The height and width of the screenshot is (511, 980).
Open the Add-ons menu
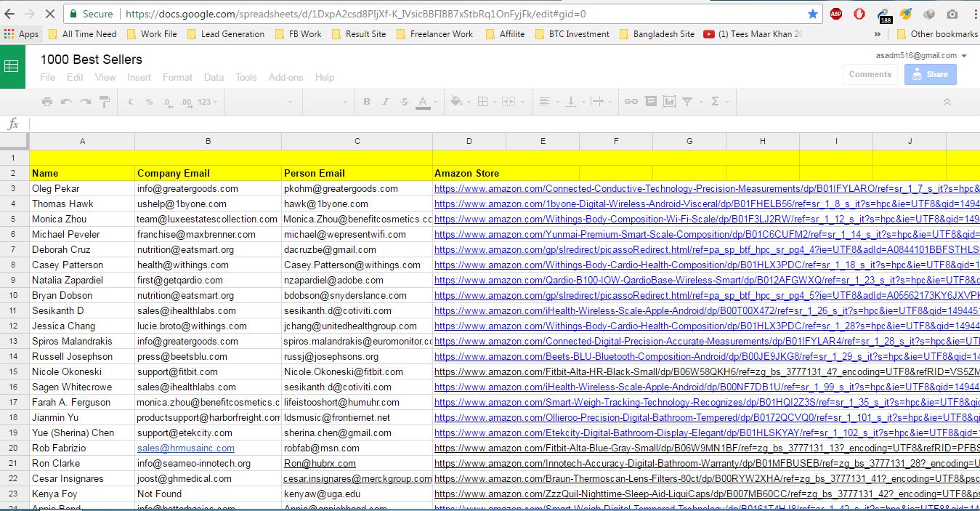[286, 77]
